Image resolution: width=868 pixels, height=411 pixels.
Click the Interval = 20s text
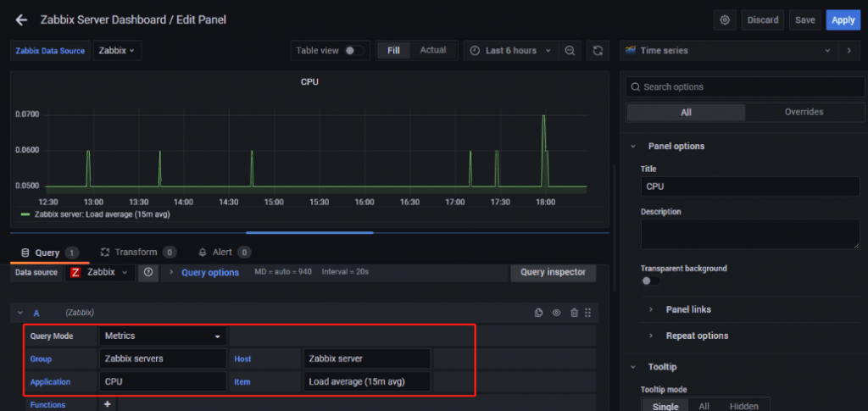tap(346, 272)
